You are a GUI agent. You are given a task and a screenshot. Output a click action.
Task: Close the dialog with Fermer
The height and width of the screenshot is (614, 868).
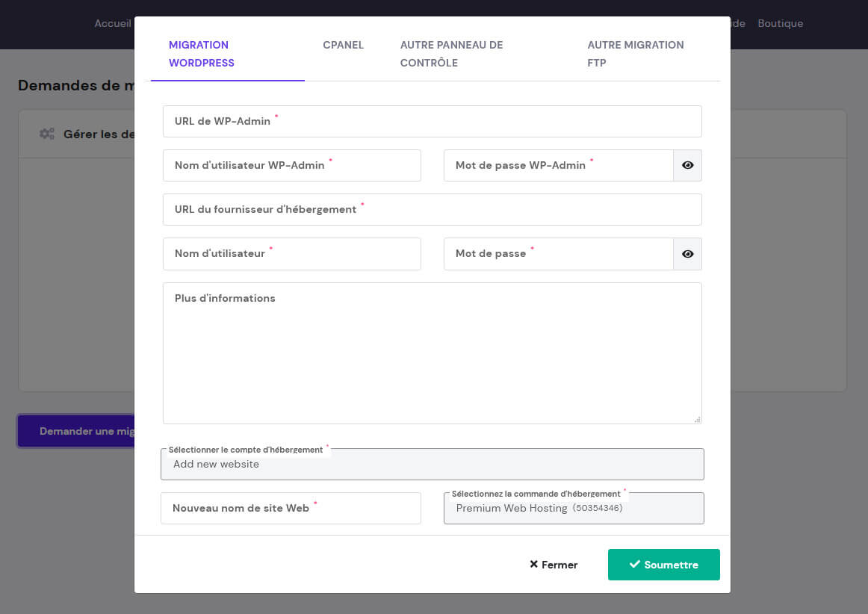tap(554, 565)
